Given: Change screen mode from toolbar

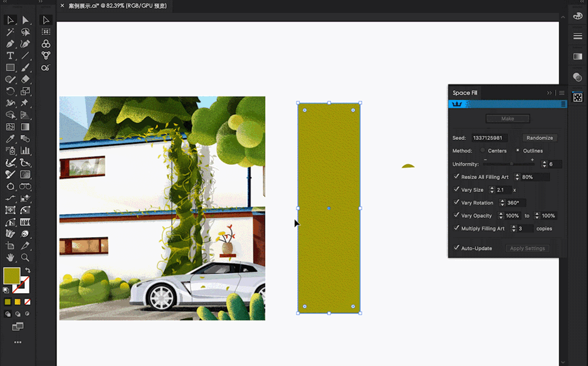Looking at the screenshot, I should [18, 326].
